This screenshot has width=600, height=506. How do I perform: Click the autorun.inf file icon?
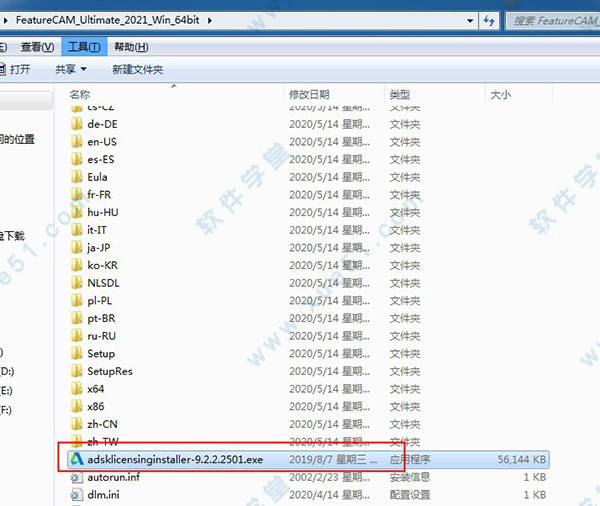coord(77,477)
